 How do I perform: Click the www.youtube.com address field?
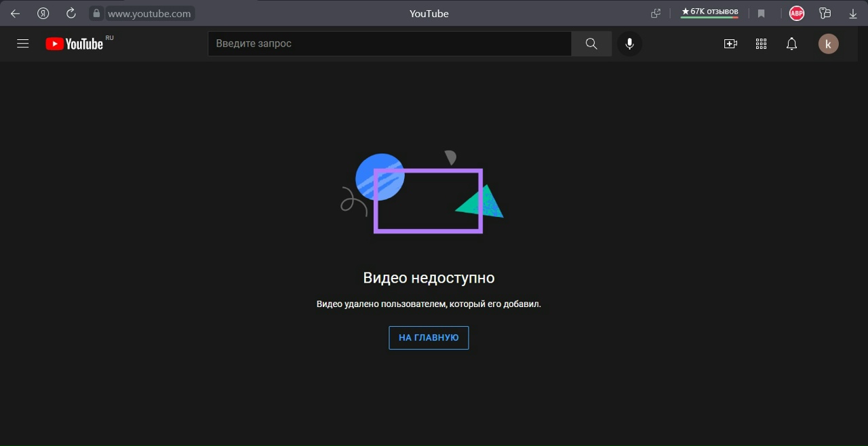point(149,13)
